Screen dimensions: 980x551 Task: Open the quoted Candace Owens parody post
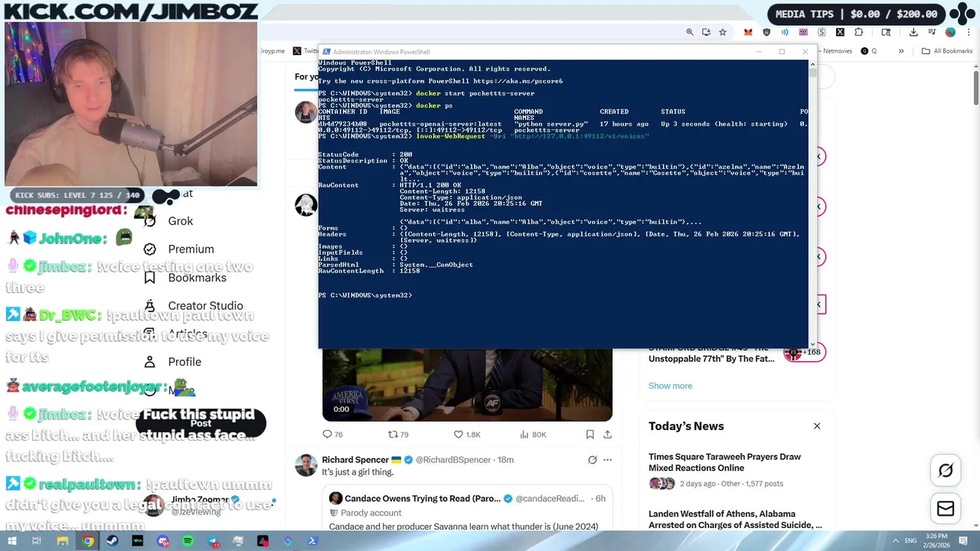[467, 509]
